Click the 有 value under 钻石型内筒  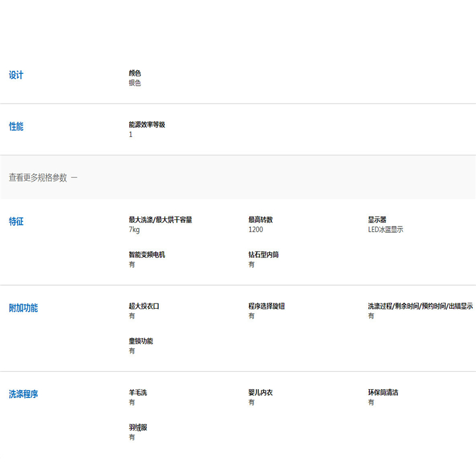point(251,264)
